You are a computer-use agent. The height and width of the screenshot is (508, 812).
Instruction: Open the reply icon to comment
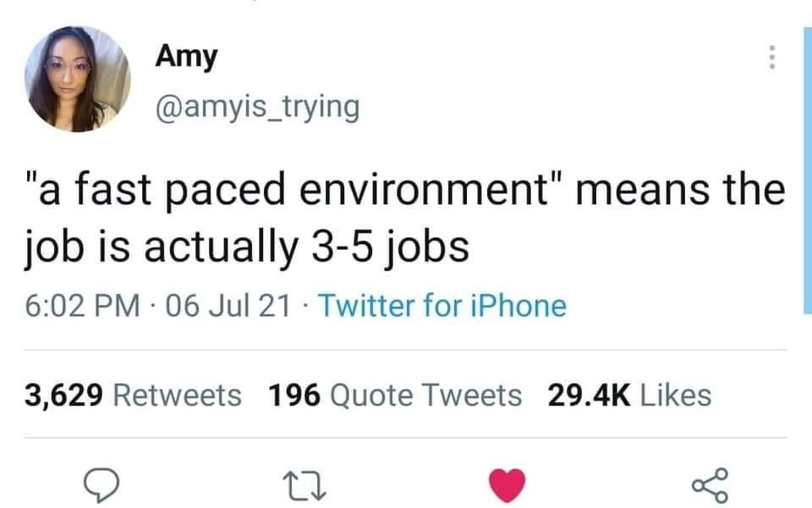[103, 483]
